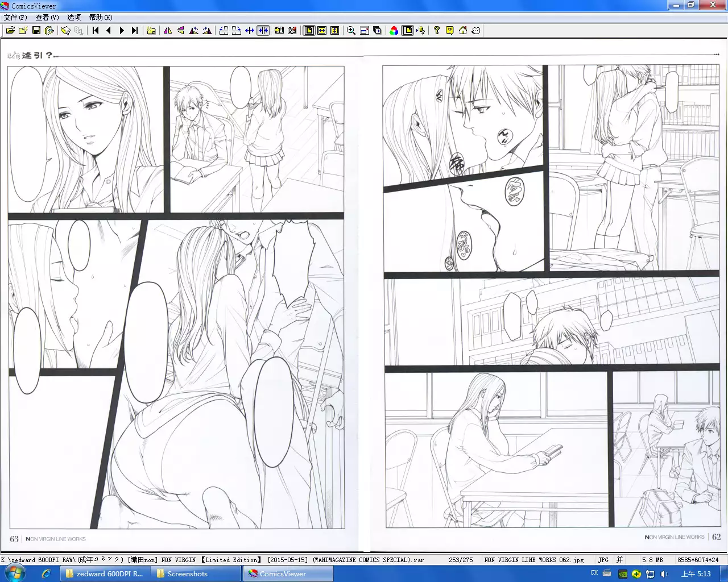Image resolution: width=728 pixels, height=582 pixels.
Task: Expand the 帮助(H) menu
Action: [x=101, y=18]
